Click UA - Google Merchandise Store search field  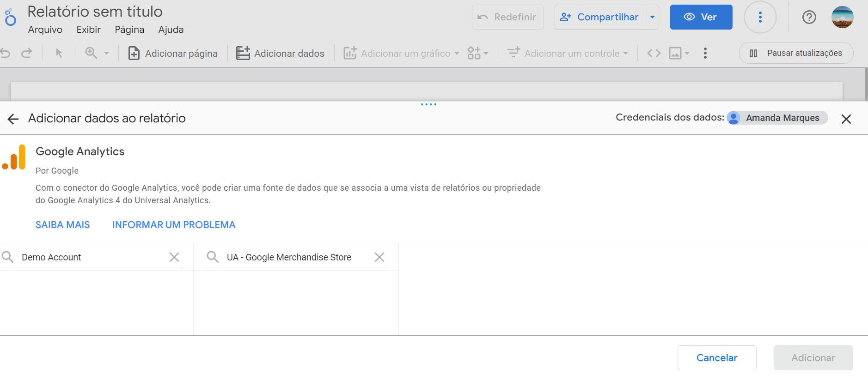pyautogui.click(x=296, y=257)
